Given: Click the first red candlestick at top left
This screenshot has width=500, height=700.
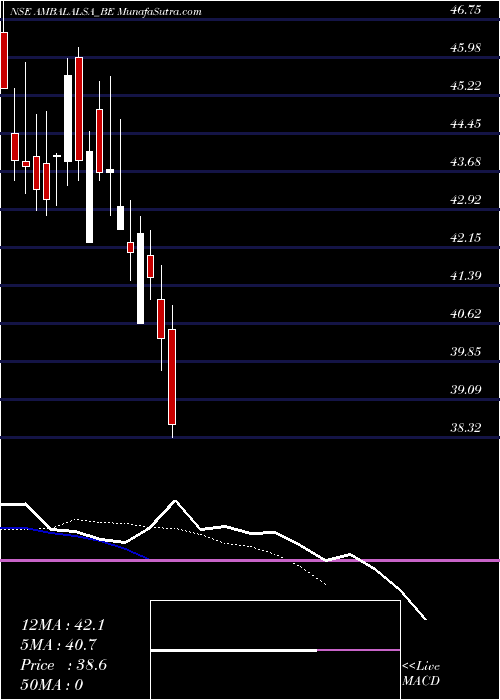Looking at the screenshot, I should coord(4,60).
